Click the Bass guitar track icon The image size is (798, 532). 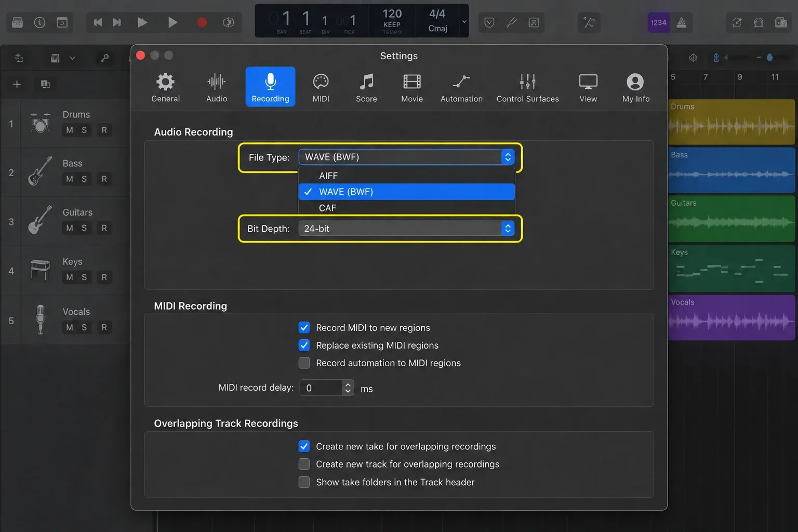(40, 171)
